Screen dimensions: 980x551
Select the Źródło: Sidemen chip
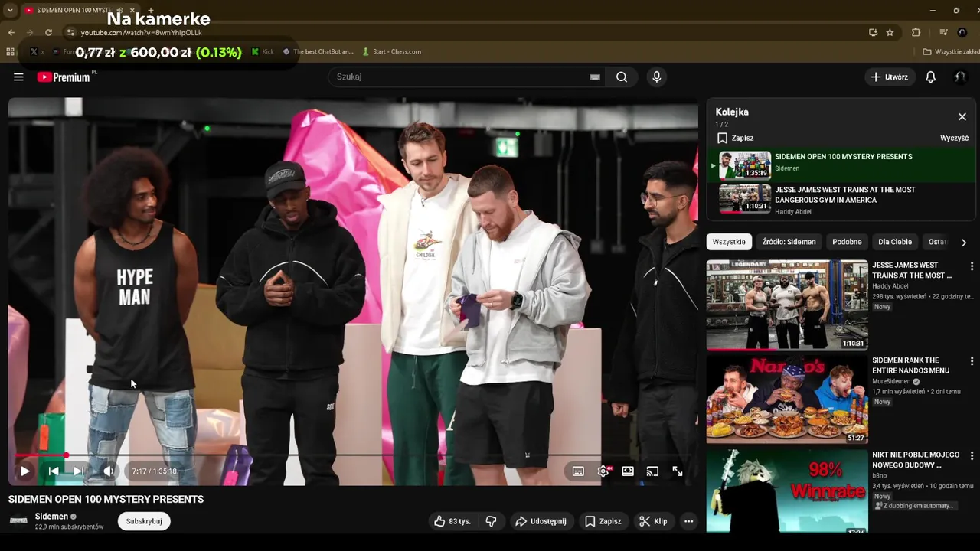click(x=789, y=242)
